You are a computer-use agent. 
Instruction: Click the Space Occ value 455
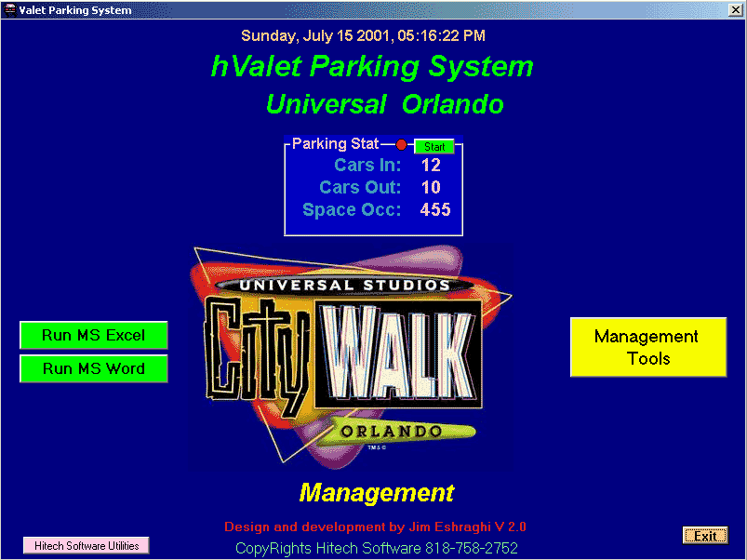click(x=435, y=209)
